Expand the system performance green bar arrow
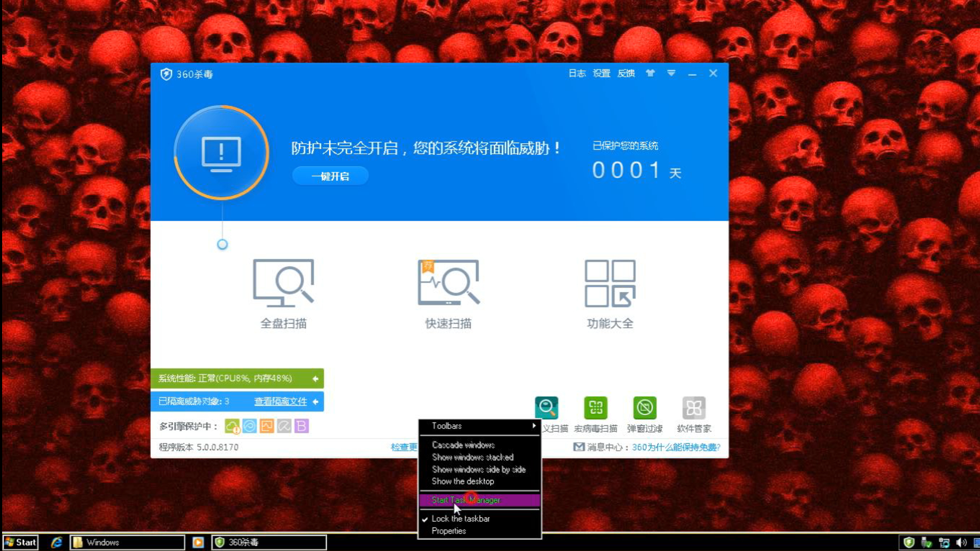 click(x=316, y=379)
